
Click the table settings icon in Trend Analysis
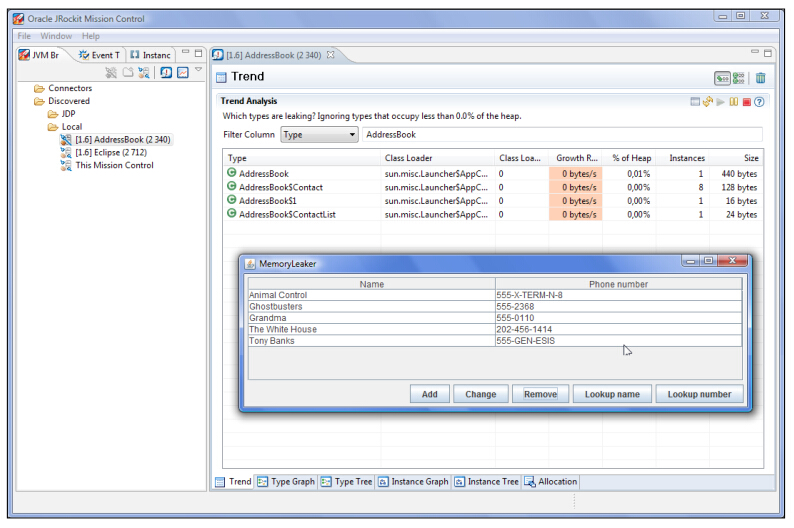click(x=695, y=102)
